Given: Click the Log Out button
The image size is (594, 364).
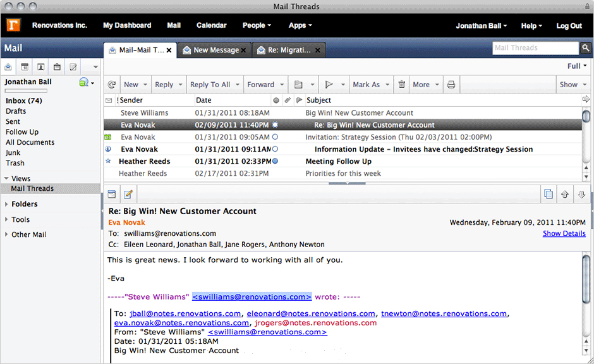Looking at the screenshot, I should (x=569, y=26).
